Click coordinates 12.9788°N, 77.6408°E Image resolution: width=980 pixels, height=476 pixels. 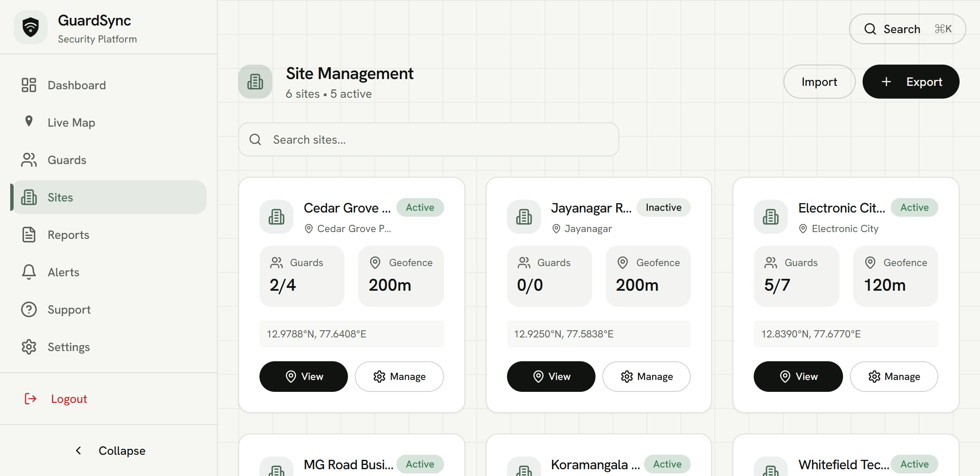(316, 334)
